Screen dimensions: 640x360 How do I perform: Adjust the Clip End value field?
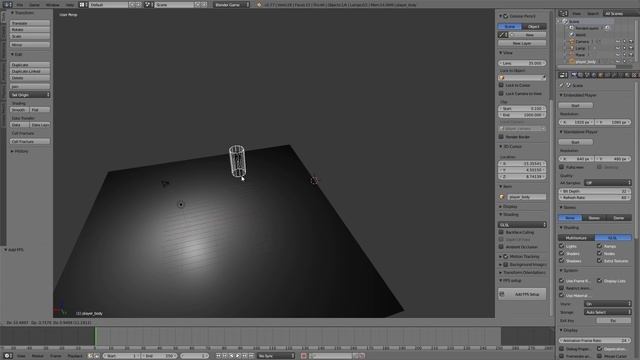coord(522,115)
